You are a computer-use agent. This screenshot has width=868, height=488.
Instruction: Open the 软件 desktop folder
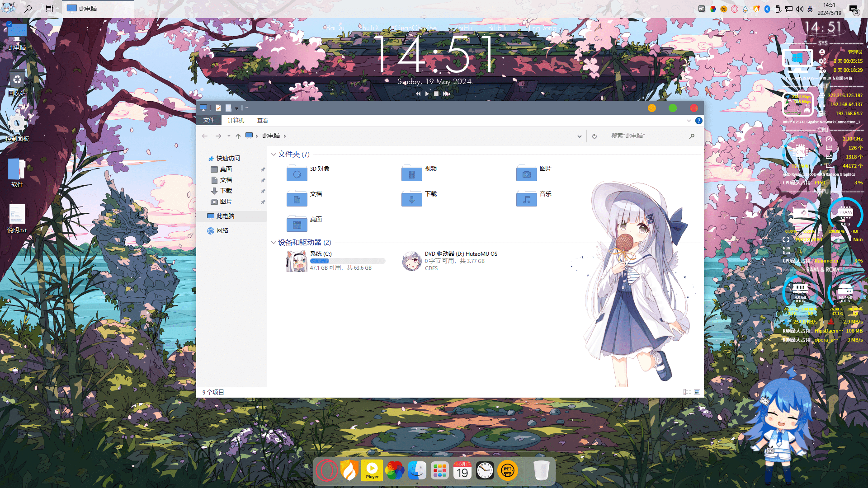17,173
